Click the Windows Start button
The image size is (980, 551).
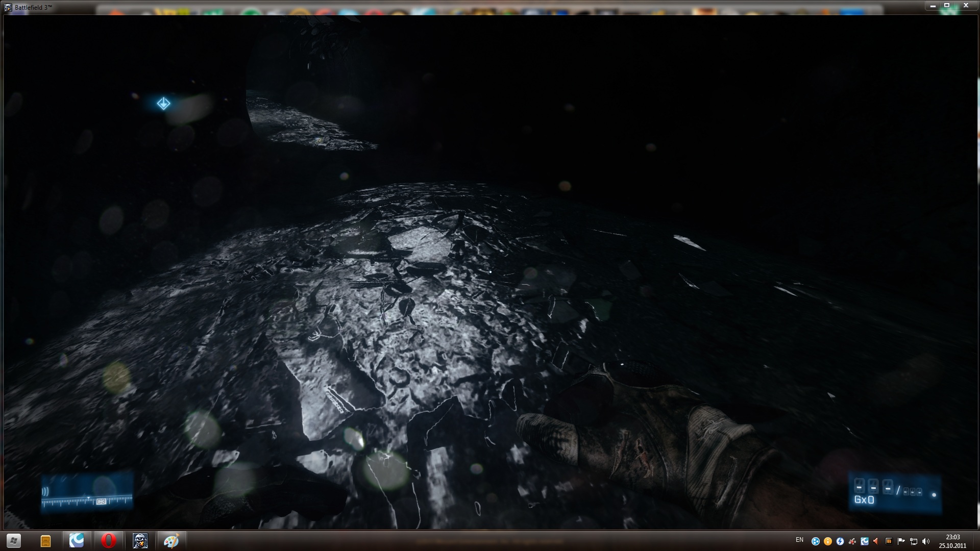point(14,540)
